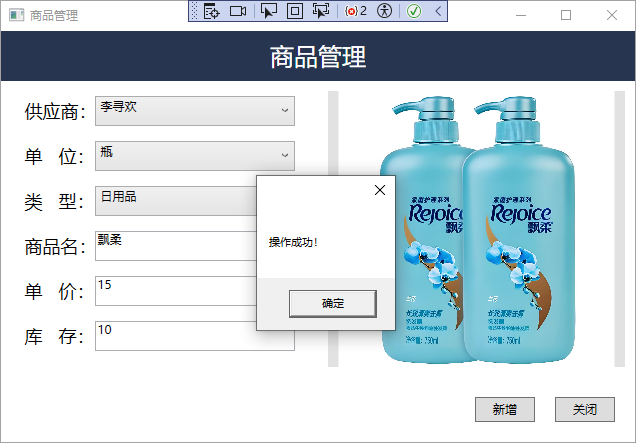Minimize the 商品管理 window
Viewport: 636px width, 443px height.
click(521, 15)
